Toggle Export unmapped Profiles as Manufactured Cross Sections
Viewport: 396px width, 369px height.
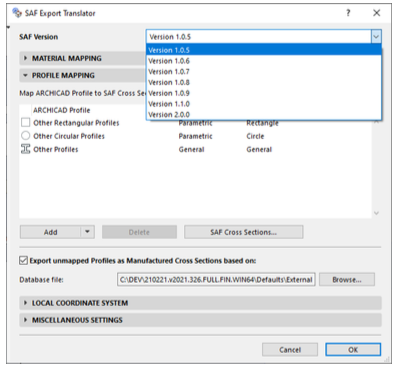pos(23,260)
